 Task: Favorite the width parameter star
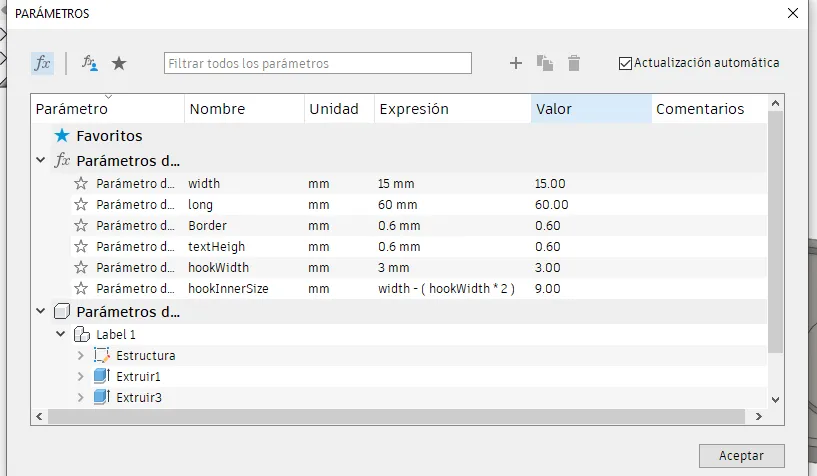(x=81, y=184)
